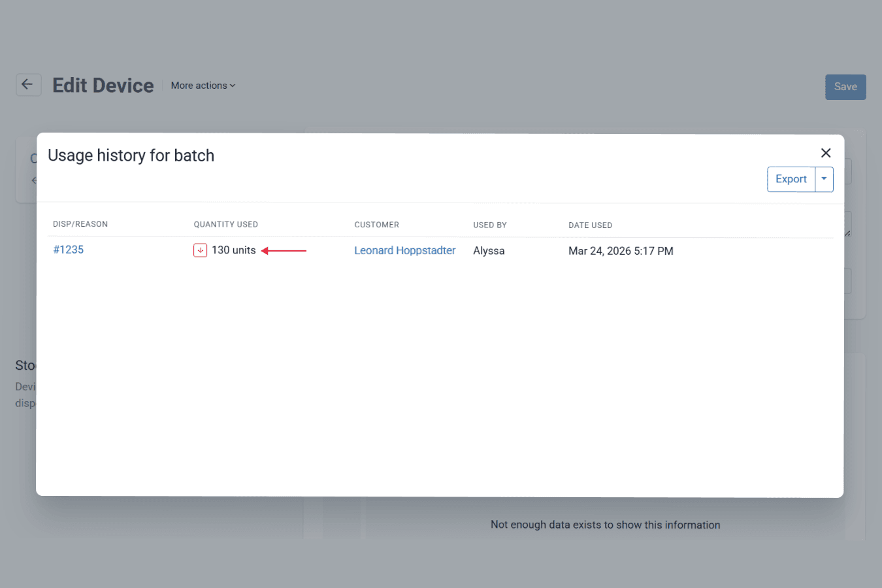Go back using the left arrow icon
Image resolution: width=882 pixels, height=588 pixels.
coord(28,85)
